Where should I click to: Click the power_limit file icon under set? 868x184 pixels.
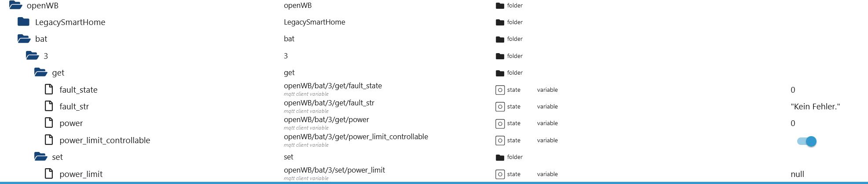(49, 174)
